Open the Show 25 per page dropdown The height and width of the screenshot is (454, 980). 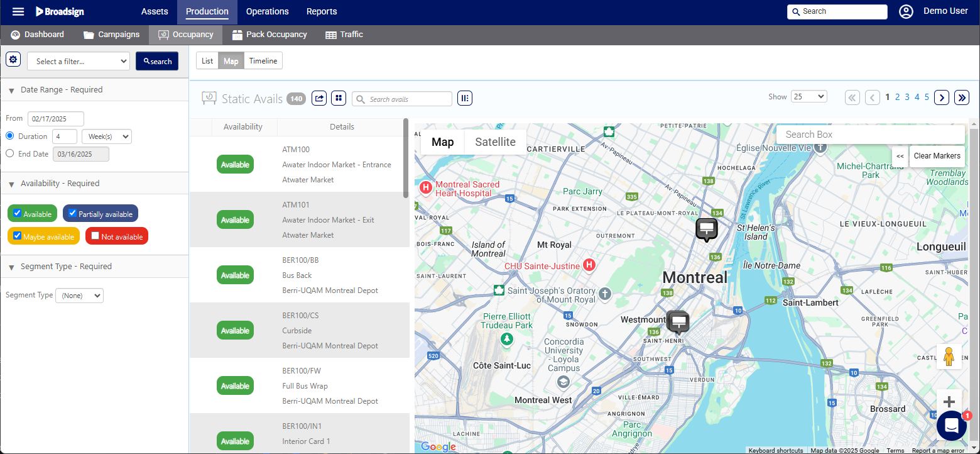coord(809,96)
